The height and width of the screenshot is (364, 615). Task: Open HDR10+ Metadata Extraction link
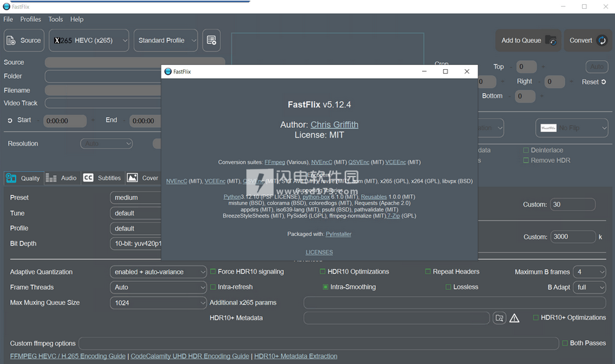coord(296,356)
